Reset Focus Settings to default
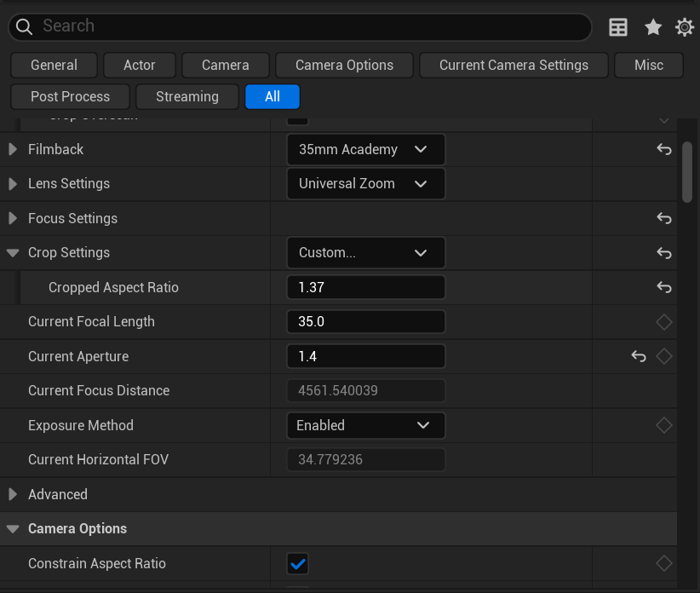 pyautogui.click(x=664, y=218)
